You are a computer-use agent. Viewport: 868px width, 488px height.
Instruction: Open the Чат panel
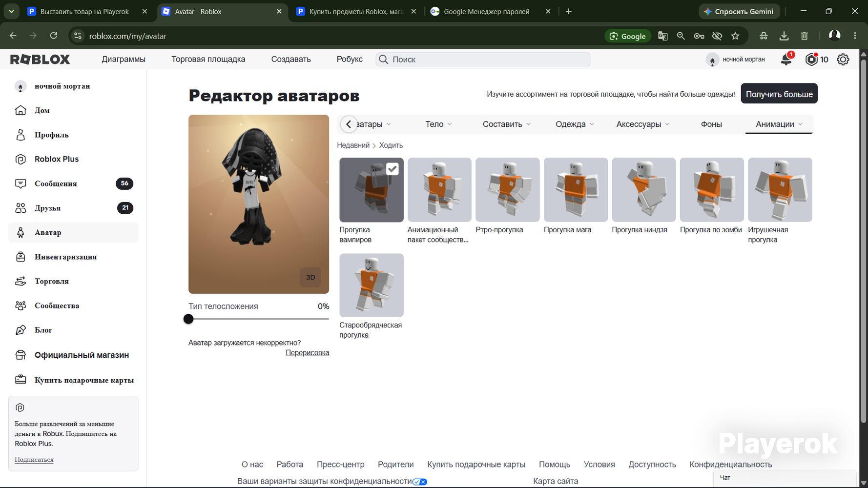tap(785, 478)
